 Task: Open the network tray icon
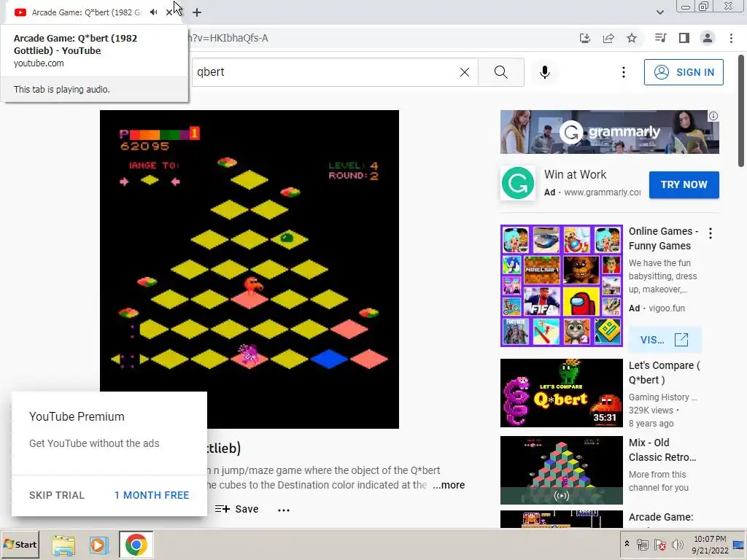[x=642, y=545]
